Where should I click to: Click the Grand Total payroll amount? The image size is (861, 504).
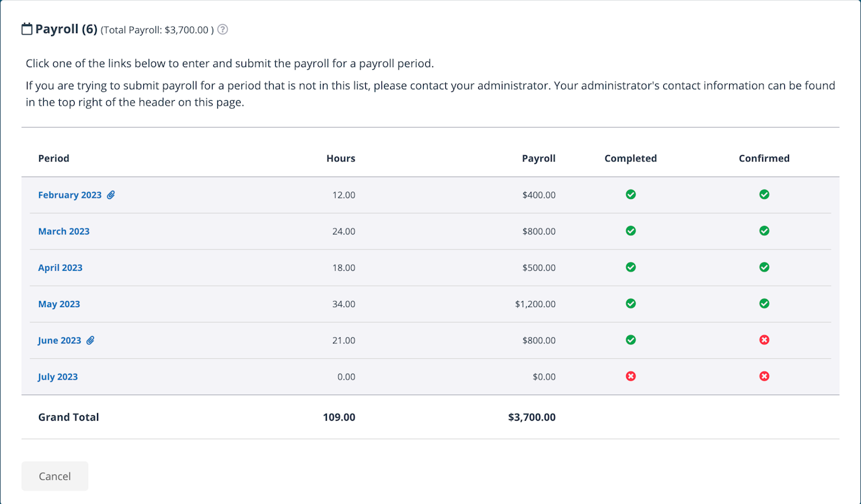tap(531, 417)
